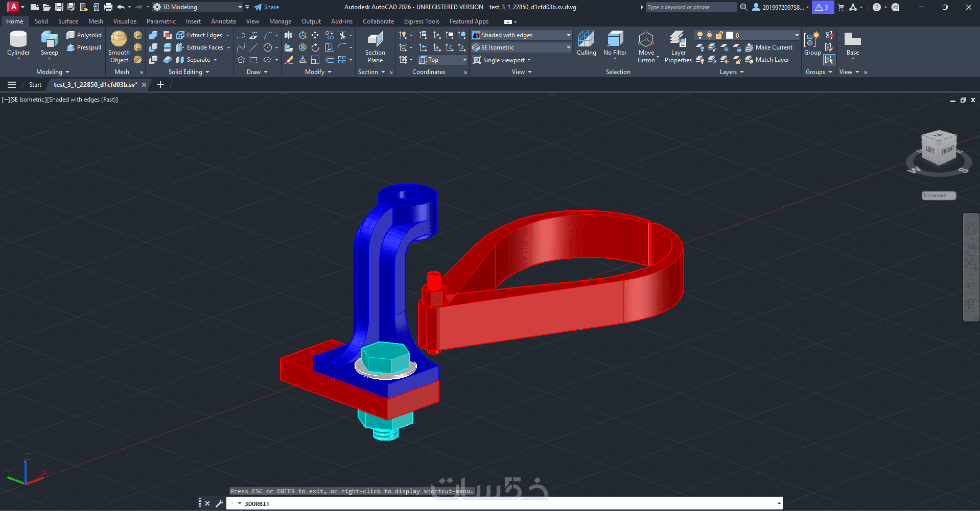Screen dimensions: 980x511
Task: Select the Start file tab
Action: [x=35, y=85]
